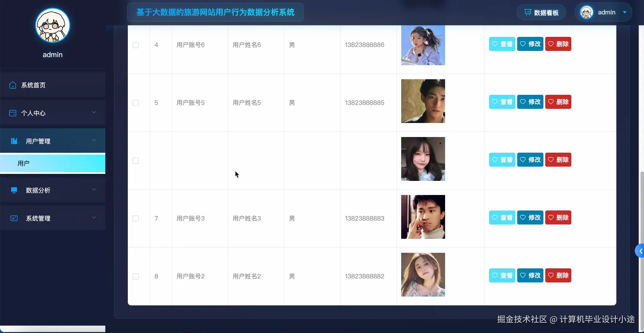Click 查看 button for 用户账号3
The image size is (644, 333).
click(x=502, y=217)
